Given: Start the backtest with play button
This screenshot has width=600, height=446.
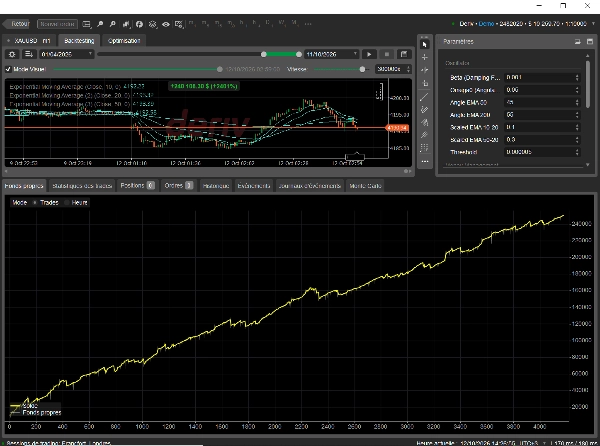Looking at the screenshot, I should click(x=369, y=54).
